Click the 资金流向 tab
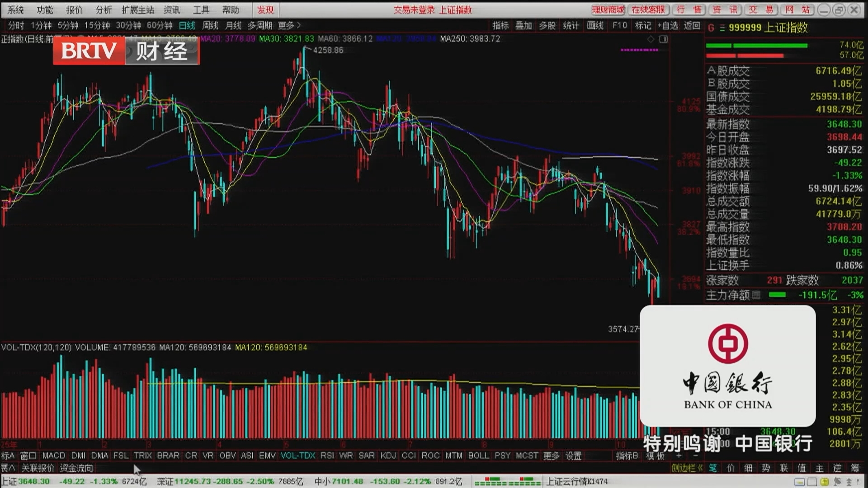The image size is (868, 488). click(76, 468)
